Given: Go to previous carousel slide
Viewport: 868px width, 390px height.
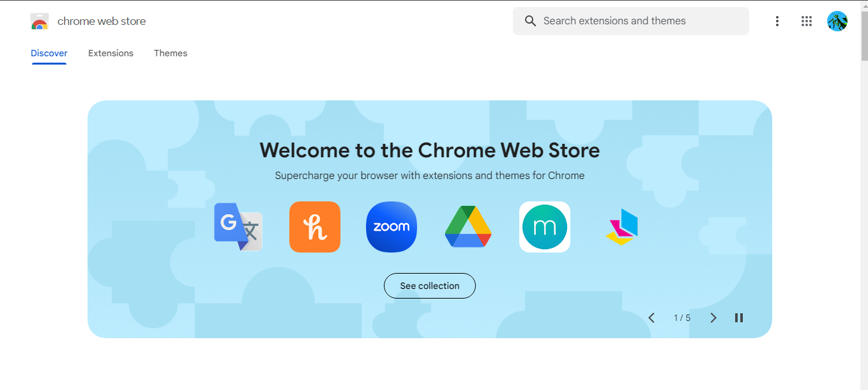Looking at the screenshot, I should 651,318.
